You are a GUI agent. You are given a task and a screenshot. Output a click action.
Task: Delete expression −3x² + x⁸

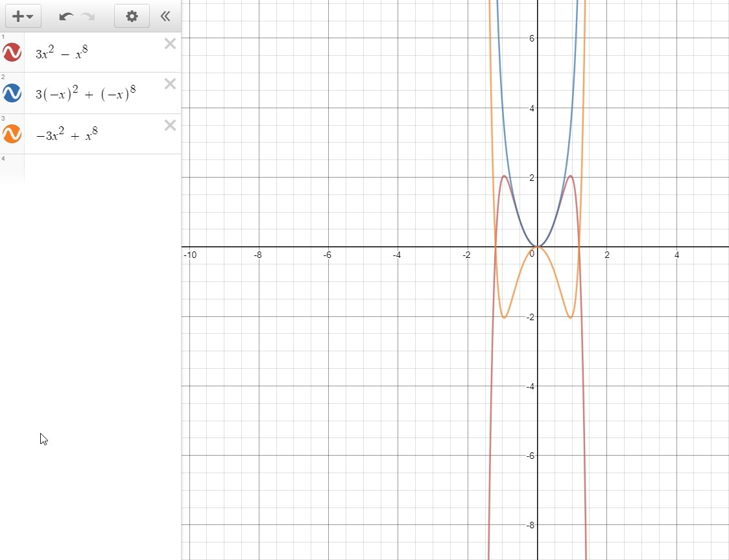click(170, 125)
